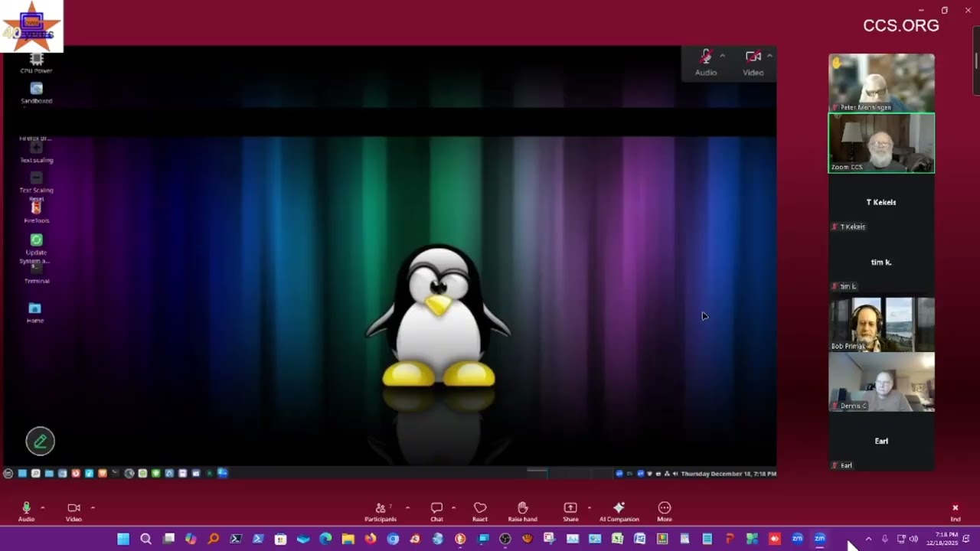Open the volume control in system tray
The image size is (980, 551).
click(913, 539)
